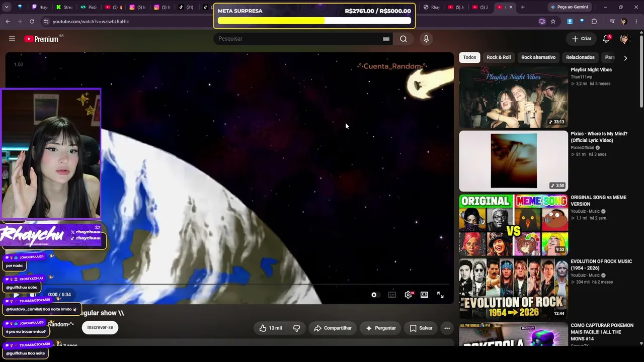Screen dimensions: 644x362
Task: Open a new browser tab
Action: (523, 7)
